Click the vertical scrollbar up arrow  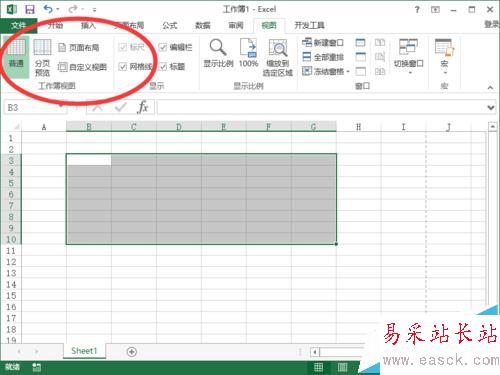(493, 127)
